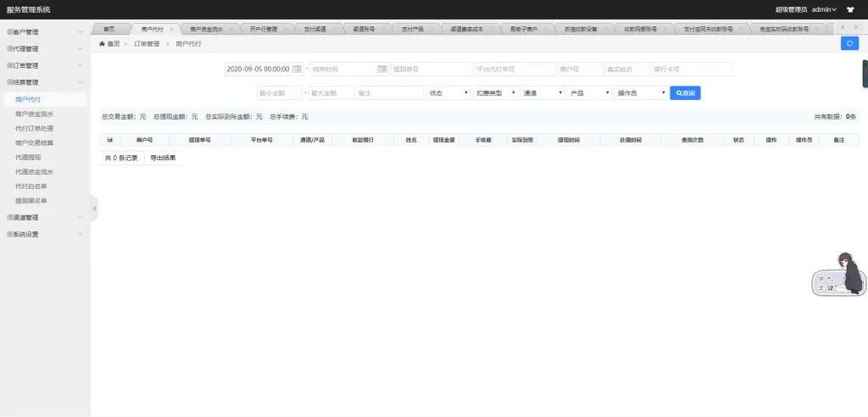
Task: Focus the 备注 filter input field
Action: coord(390,93)
